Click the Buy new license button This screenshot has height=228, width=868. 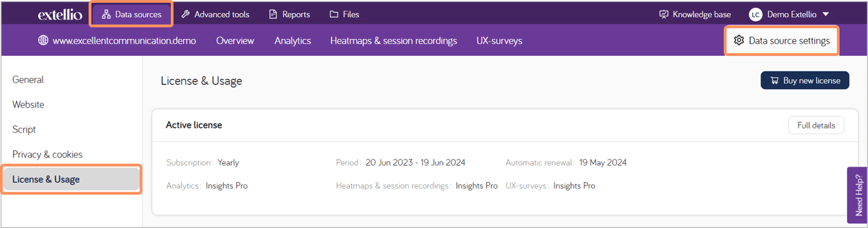pyautogui.click(x=805, y=81)
